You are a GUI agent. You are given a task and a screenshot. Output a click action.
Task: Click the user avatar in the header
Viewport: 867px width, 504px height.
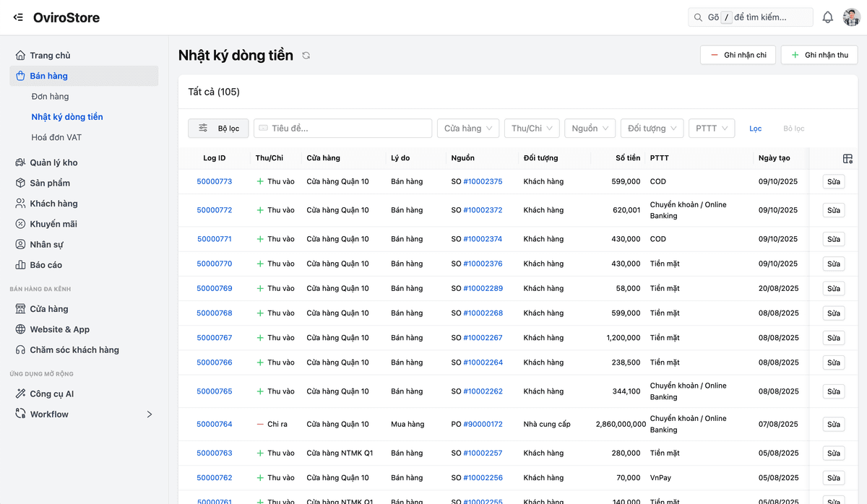pos(851,17)
